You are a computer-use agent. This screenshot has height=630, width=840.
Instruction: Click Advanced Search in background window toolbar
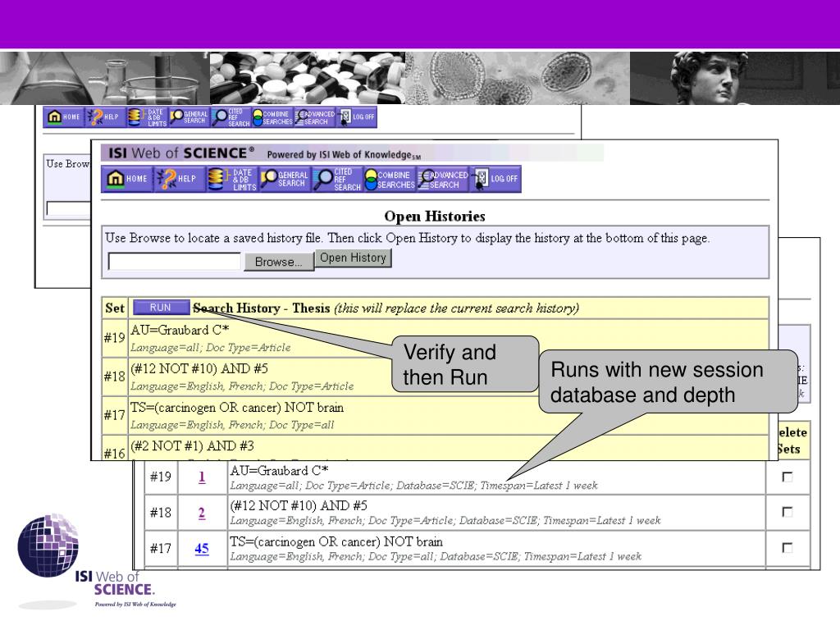(314, 116)
